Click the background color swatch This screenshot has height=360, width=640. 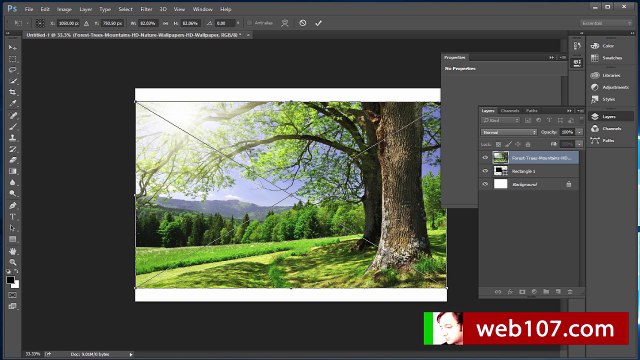[x=17, y=285]
